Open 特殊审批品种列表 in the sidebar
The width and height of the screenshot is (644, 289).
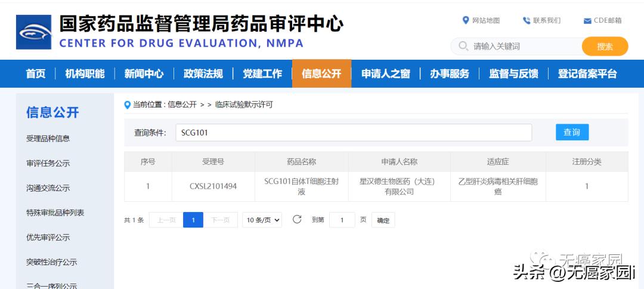tap(55, 213)
